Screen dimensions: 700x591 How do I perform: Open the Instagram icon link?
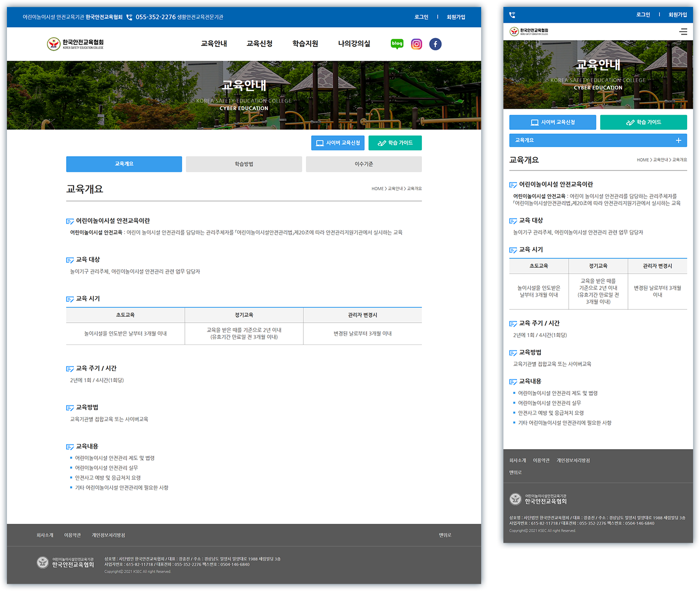[416, 44]
